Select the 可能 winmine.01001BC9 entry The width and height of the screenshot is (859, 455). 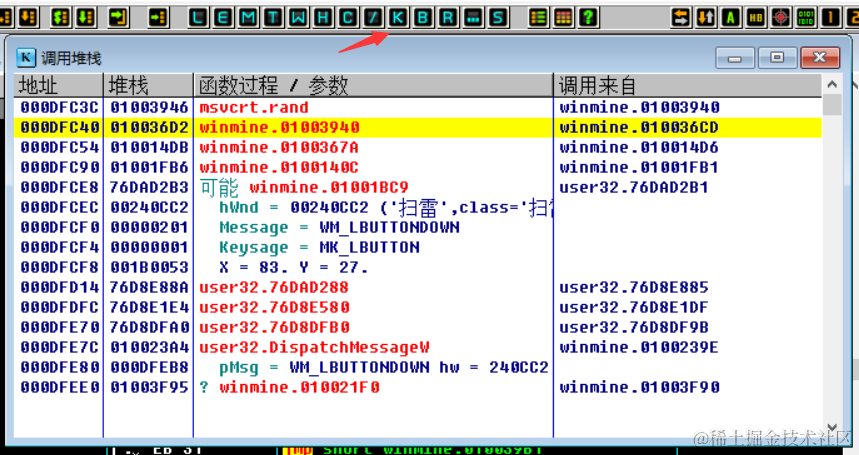point(304,187)
